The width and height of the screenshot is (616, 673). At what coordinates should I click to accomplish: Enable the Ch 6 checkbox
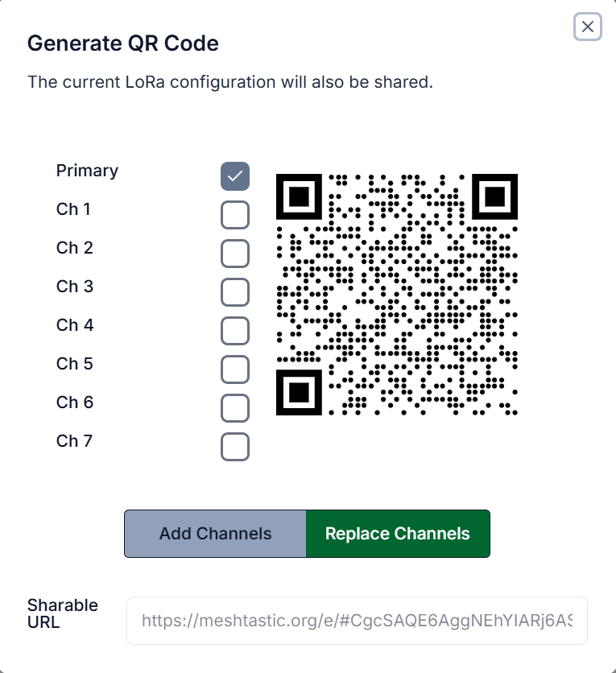coord(234,407)
